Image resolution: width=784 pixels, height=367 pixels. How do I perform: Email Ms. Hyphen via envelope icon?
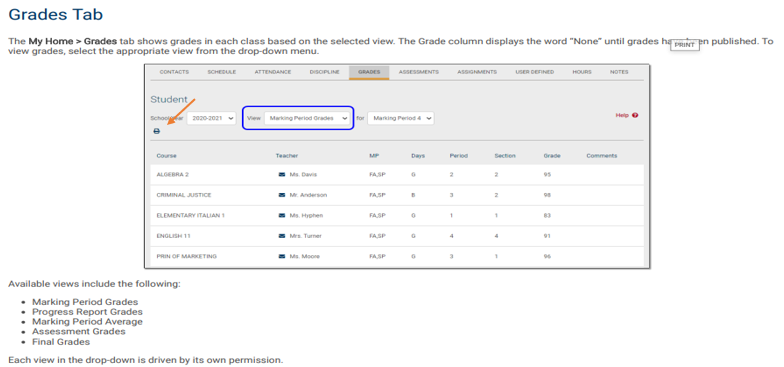[x=282, y=216]
